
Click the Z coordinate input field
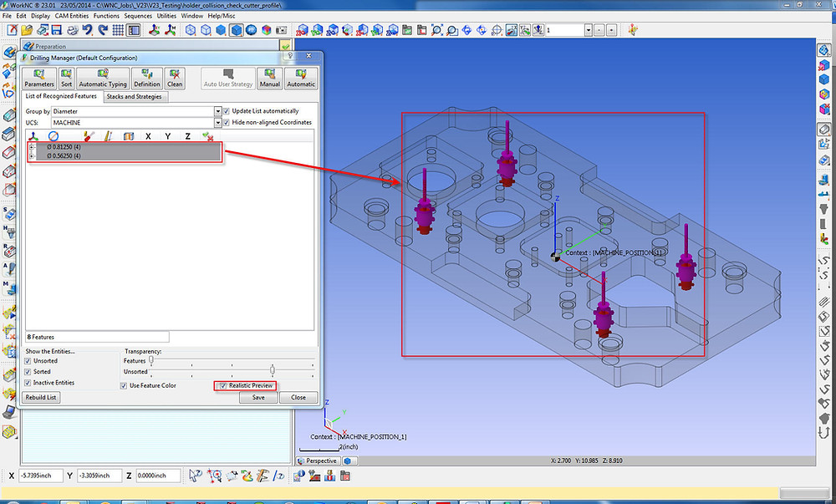click(158, 476)
